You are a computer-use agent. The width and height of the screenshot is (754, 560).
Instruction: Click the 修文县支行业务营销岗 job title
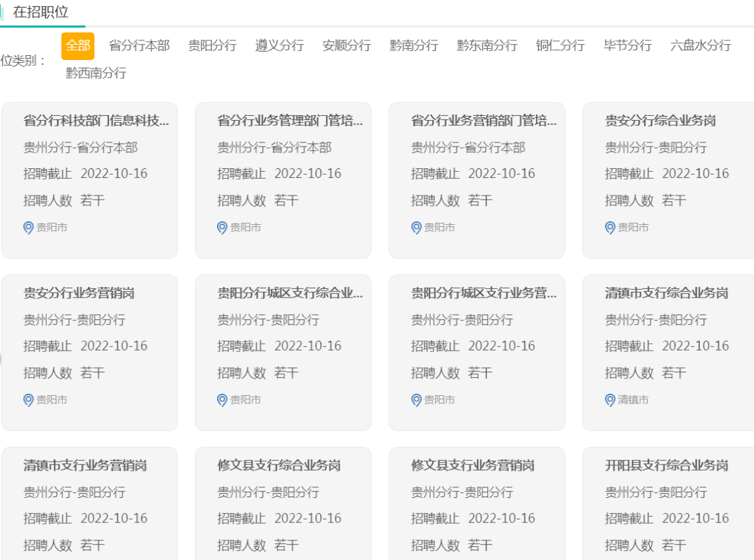pyautogui.click(x=470, y=465)
